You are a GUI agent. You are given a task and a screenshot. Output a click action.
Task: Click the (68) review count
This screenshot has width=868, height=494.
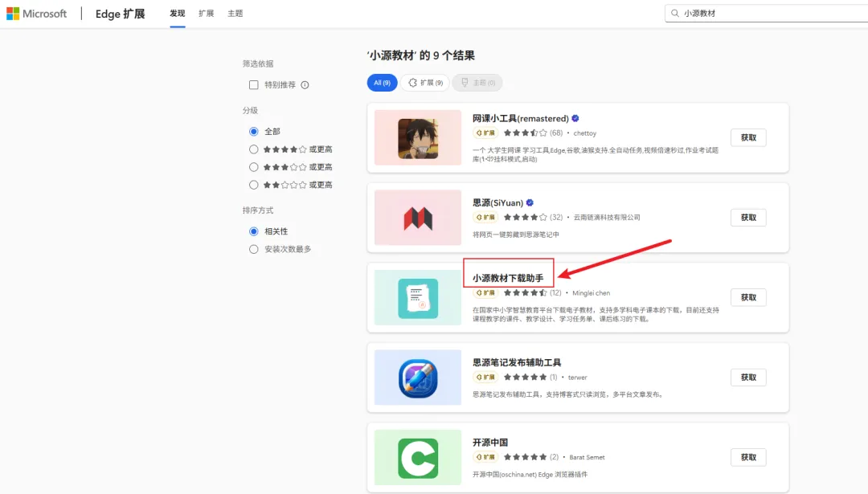coord(556,133)
